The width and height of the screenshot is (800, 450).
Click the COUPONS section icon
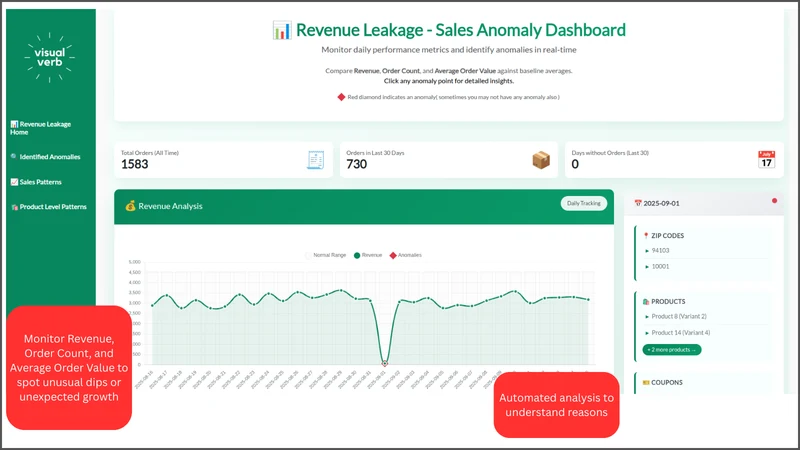point(646,382)
